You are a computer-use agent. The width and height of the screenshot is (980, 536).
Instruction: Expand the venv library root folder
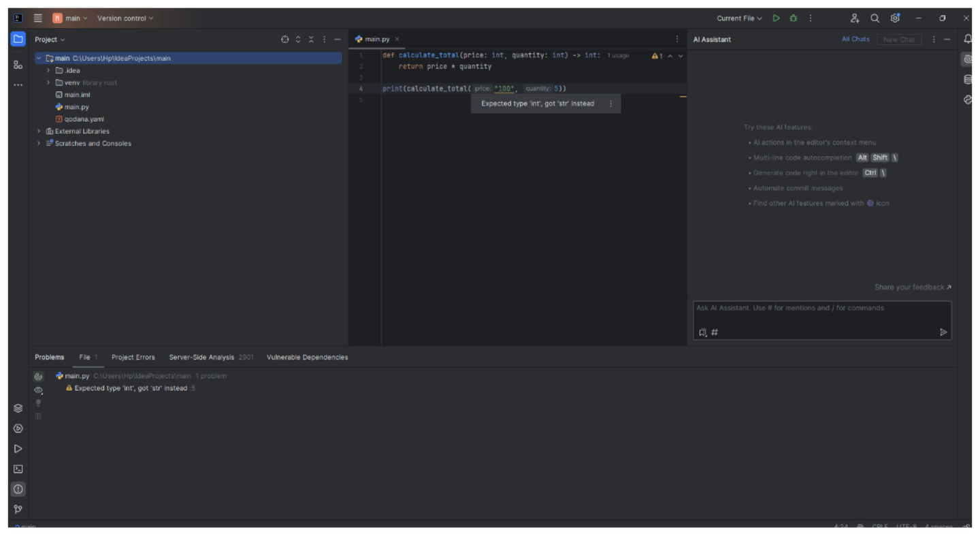[x=48, y=83]
